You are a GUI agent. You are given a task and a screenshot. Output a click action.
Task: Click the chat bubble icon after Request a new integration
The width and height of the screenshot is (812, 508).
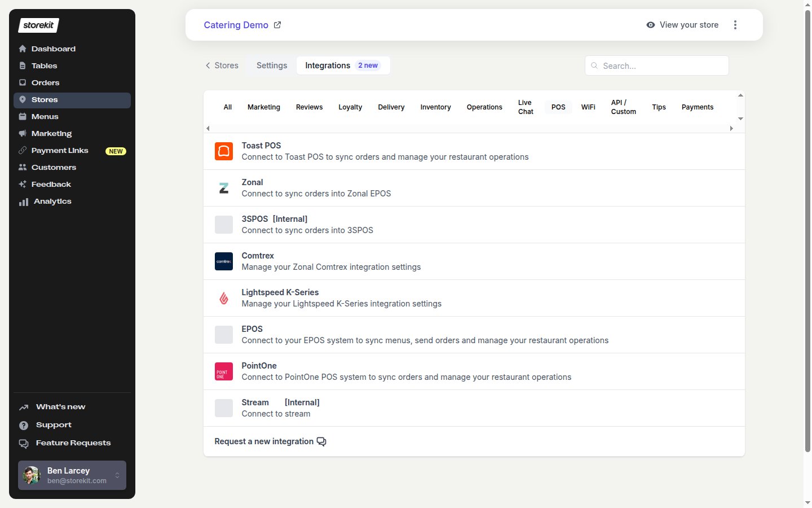tap(321, 441)
